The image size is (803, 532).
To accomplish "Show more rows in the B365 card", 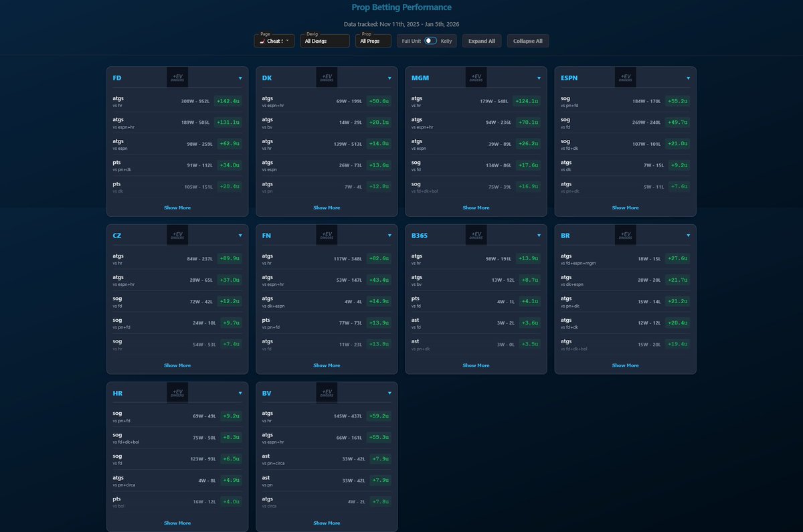I will tap(476, 365).
